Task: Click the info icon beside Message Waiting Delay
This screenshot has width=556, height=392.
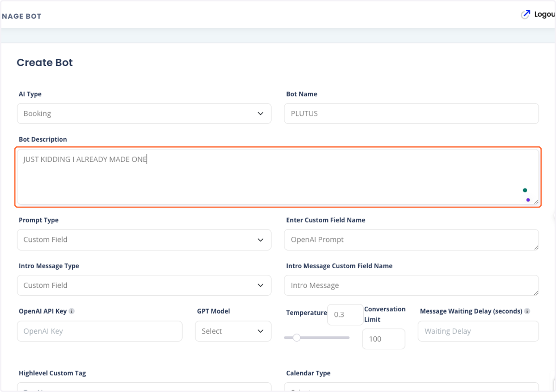Action: (x=527, y=311)
